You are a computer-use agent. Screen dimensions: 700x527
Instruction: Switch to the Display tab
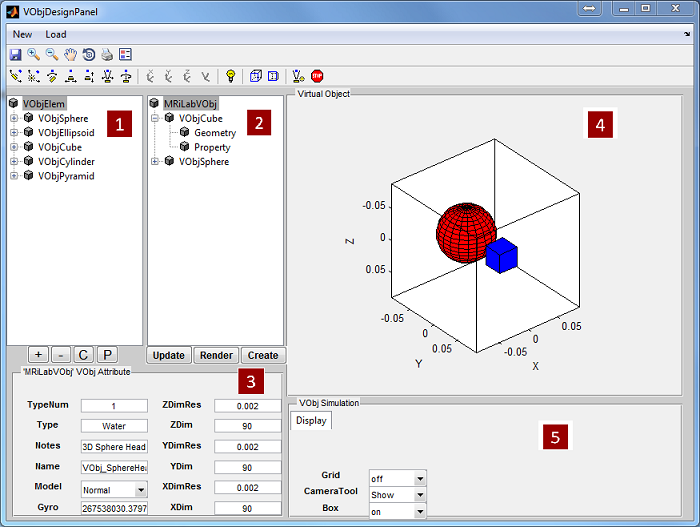tap(311, 421)
